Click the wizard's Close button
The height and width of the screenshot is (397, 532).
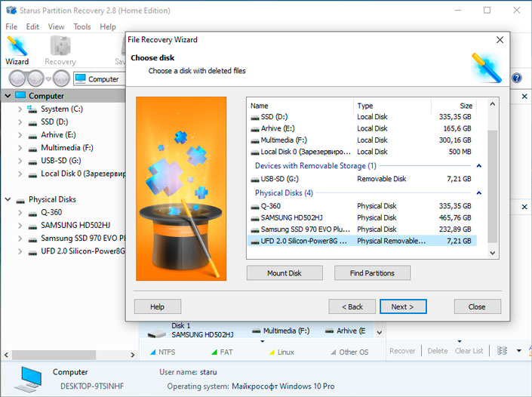(478, 306)
